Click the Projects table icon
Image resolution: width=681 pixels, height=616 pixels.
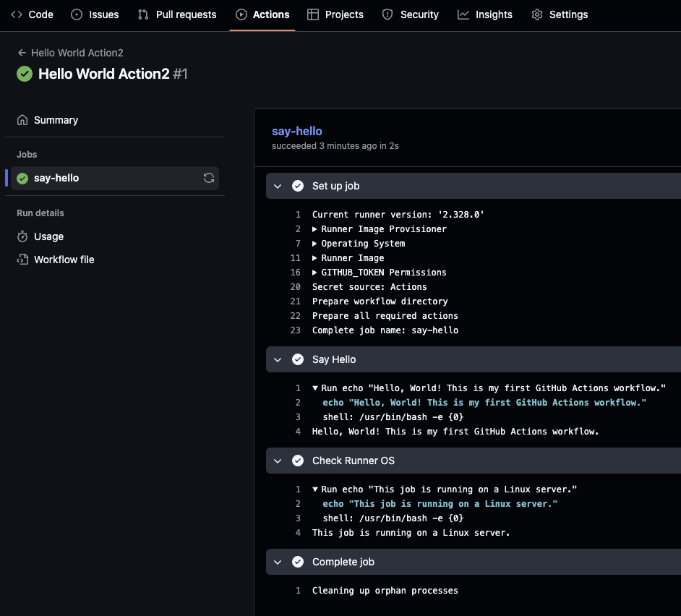(313, 14)
